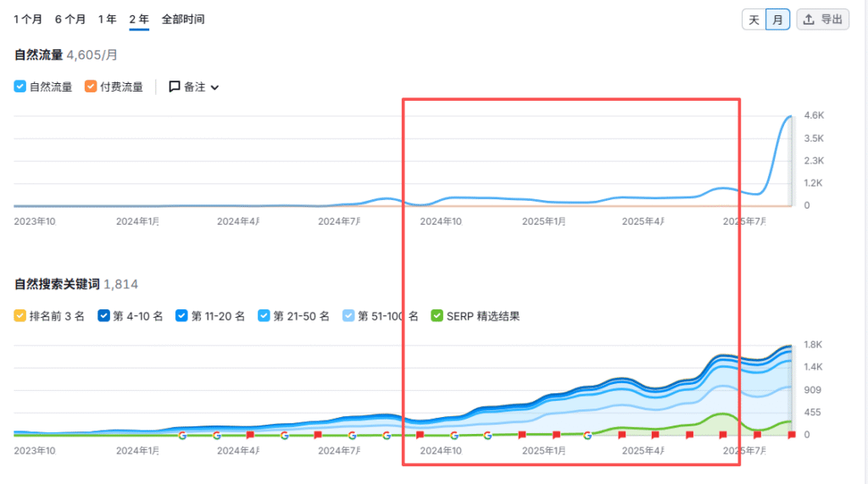Image resolution: width=868 pixels, height=484 pixels.
Task: Expand the 备注 dropdown arrow
Action: pyautogui.click(x=214, y=87)
